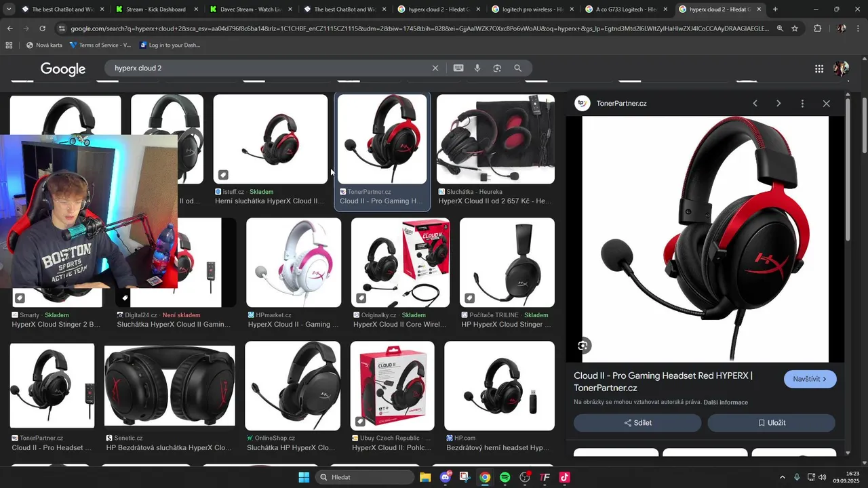Clear the Google search query with the X

(435, 68)
